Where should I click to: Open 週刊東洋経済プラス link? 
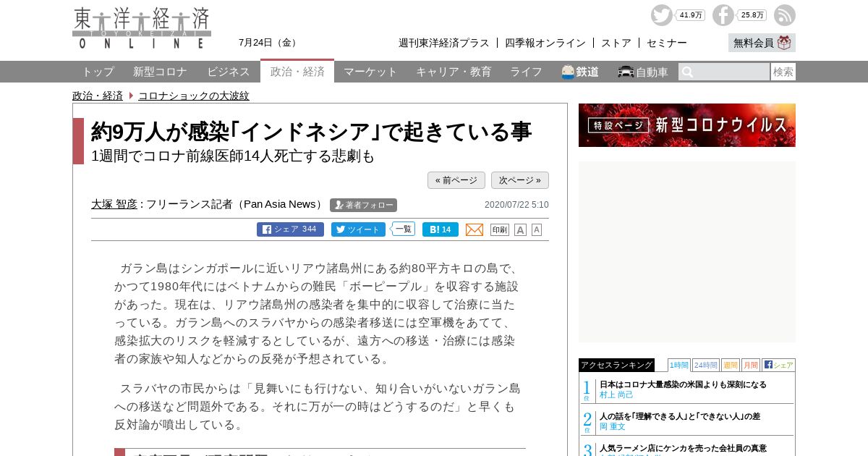(443, 43)
